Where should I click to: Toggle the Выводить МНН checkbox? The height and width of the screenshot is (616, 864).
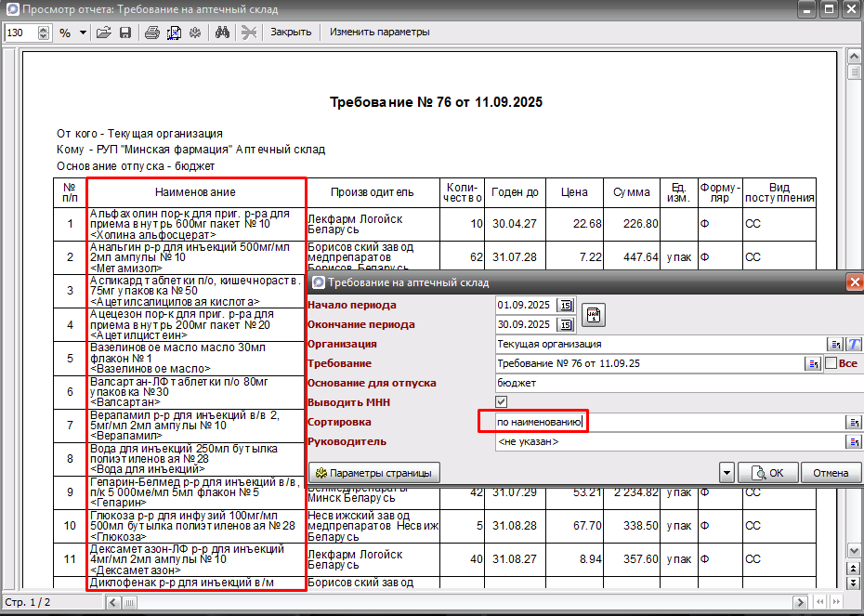point(502,402)
